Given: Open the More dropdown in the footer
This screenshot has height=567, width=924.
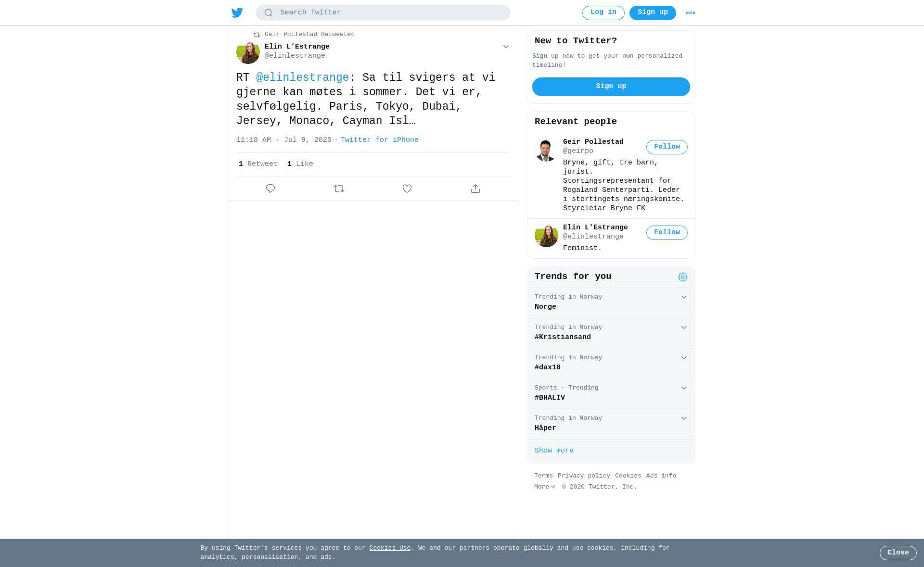Looking at the screenshot, I should [545, 487].
